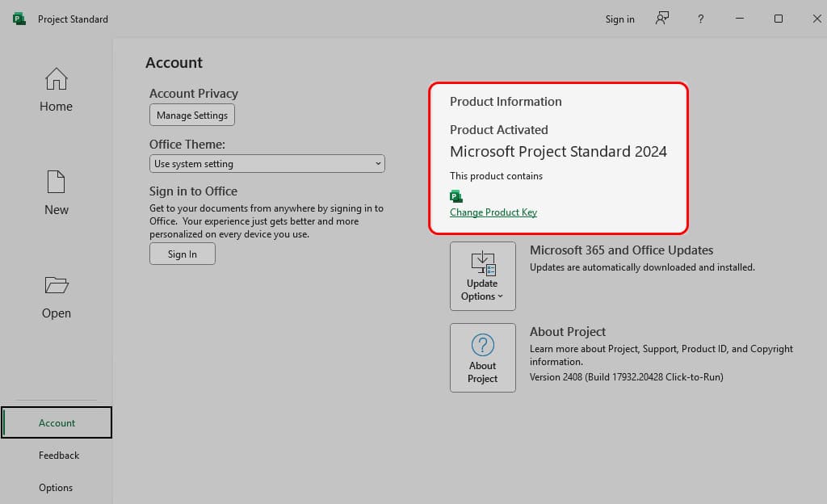827x504 pixels.
Task: Click the This product contains text
Action: coord(497,176)
